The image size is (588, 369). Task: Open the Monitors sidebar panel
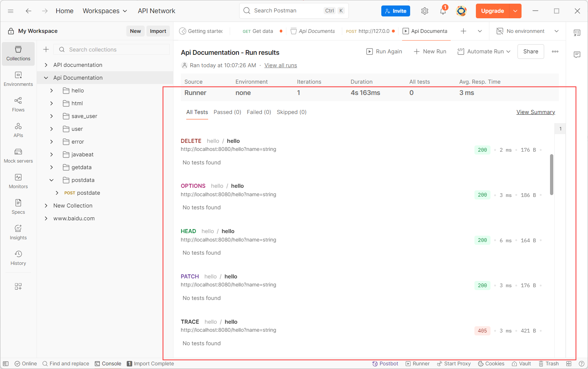[18, 182]
